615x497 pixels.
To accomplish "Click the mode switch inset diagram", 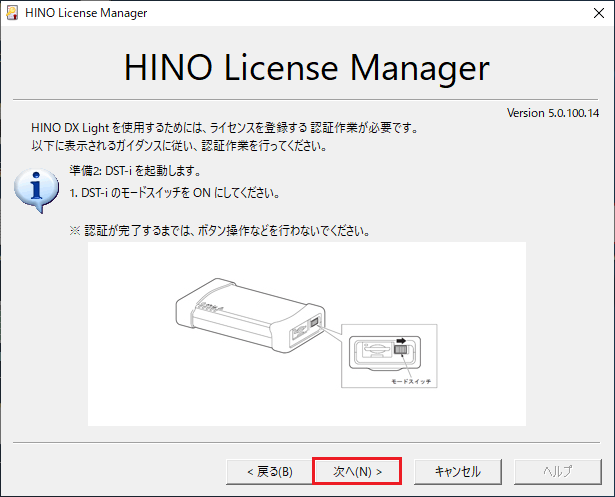I will pyautogui.click(x=389, y=356).
